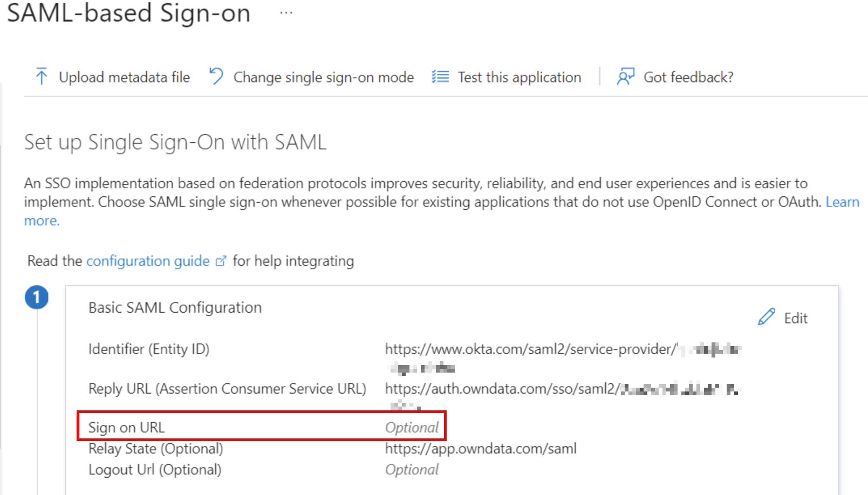Viewport: 868px width, 495px height.
Task: Click the Edit button for Basic SAML Configuration
Action: click(795, 318)
